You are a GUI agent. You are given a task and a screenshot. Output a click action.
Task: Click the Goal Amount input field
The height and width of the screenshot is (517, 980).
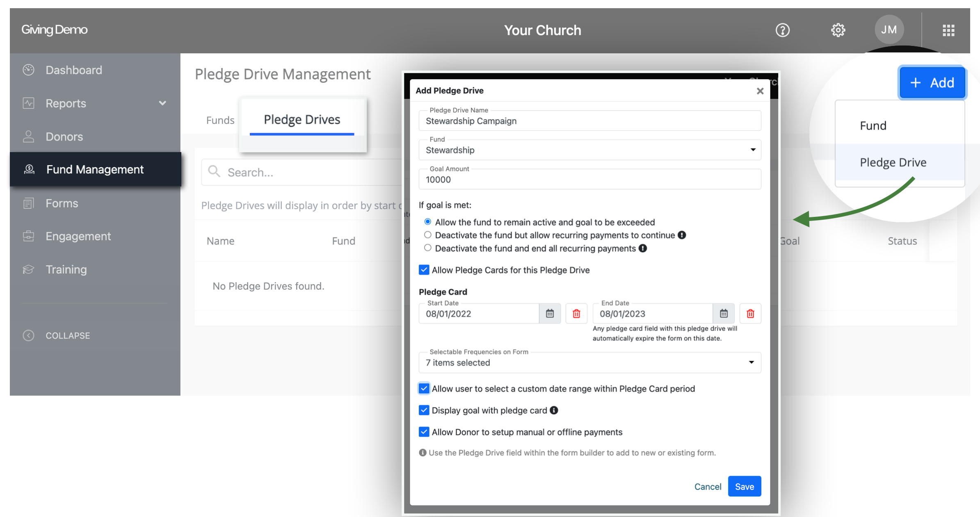tap(589, 180)
